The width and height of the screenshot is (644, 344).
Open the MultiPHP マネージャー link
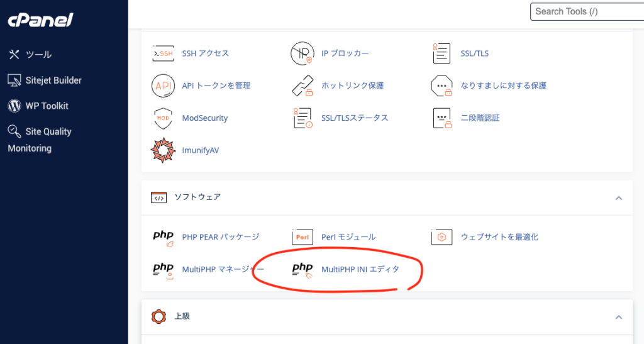pyautogui.click(x=223, y=269)
